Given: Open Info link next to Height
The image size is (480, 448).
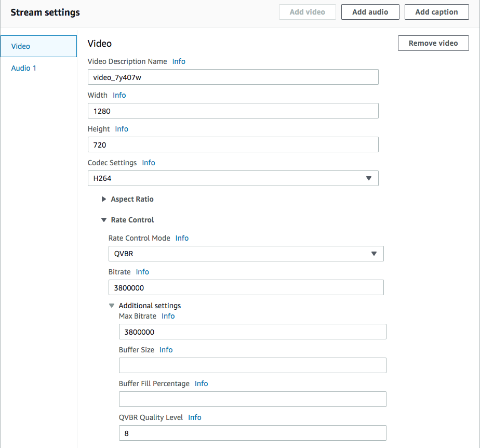Looking at the screenshot, I should pyautogui.click(x=122, y=129).
